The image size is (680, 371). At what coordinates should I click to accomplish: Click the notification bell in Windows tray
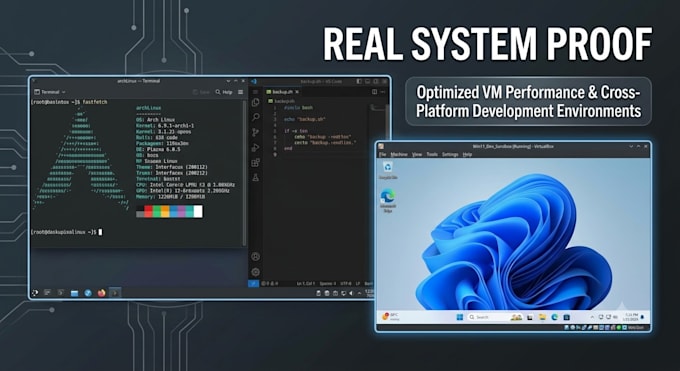[643, 317]
